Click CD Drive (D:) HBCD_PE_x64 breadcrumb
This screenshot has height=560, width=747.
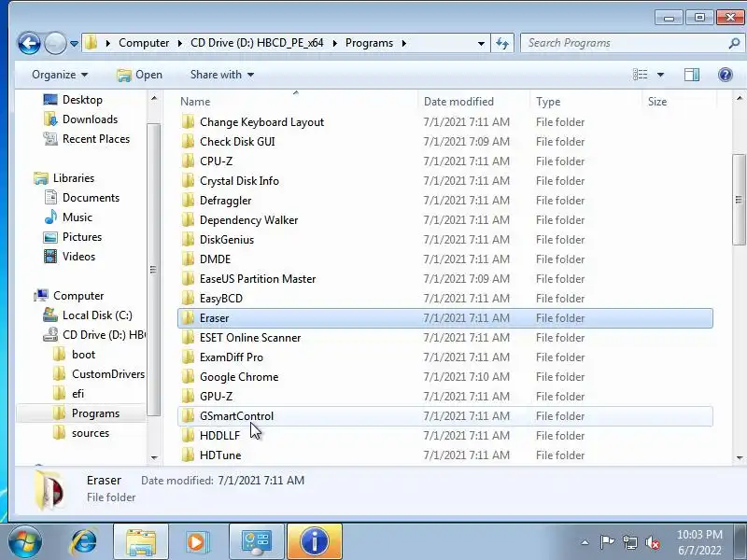click(x=257, y=43)
